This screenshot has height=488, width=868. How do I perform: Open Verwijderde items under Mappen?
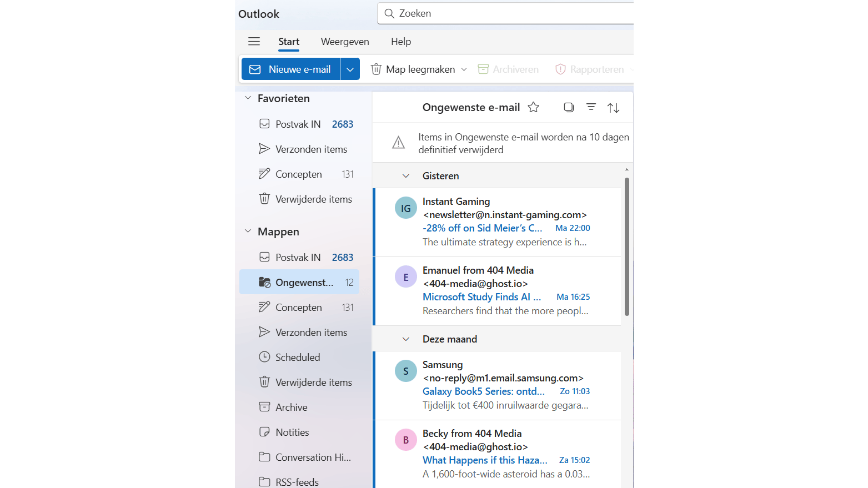pyautogui.click(x=299, y=382)
